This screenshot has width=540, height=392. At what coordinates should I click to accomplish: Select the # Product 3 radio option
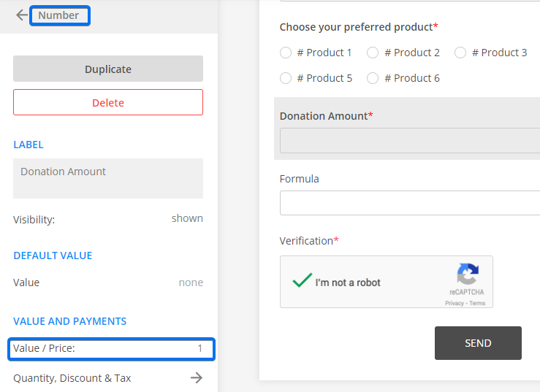click(x=460, y=53)
